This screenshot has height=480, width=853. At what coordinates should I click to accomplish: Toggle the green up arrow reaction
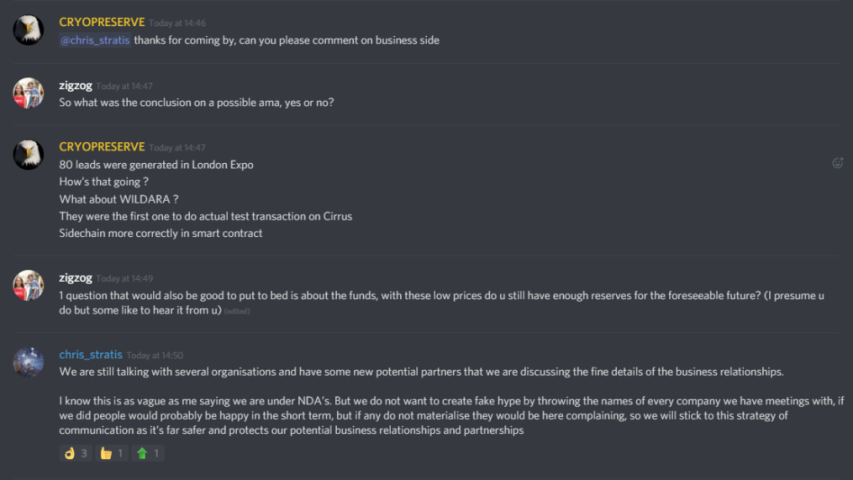(x=148, y=453)
